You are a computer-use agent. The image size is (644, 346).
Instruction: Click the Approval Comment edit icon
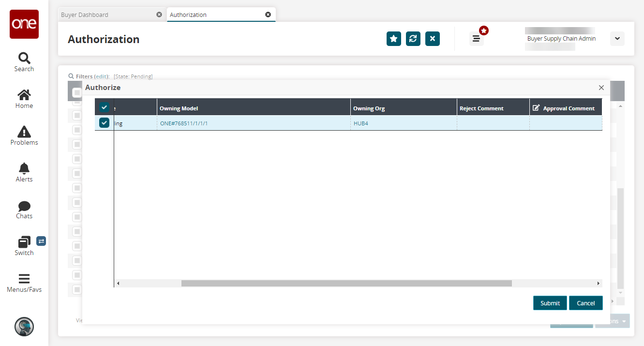[536, 108]
